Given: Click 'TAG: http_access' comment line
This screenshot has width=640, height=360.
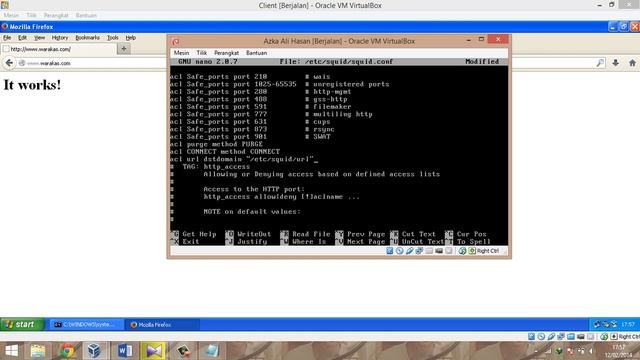Looking at the screenshot, I should point(210,167).
